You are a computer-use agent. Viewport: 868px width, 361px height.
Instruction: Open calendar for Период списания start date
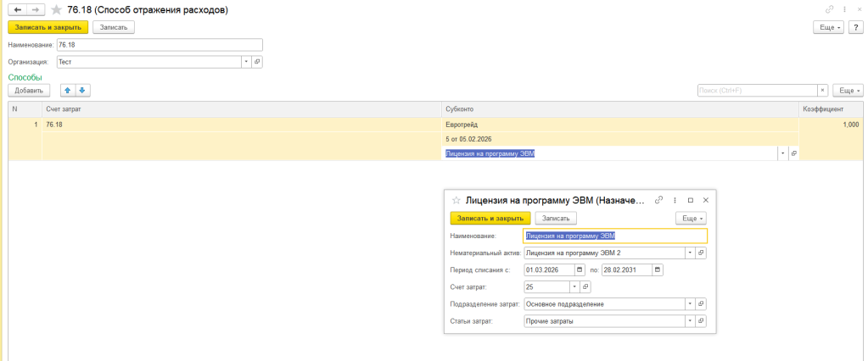580,270
